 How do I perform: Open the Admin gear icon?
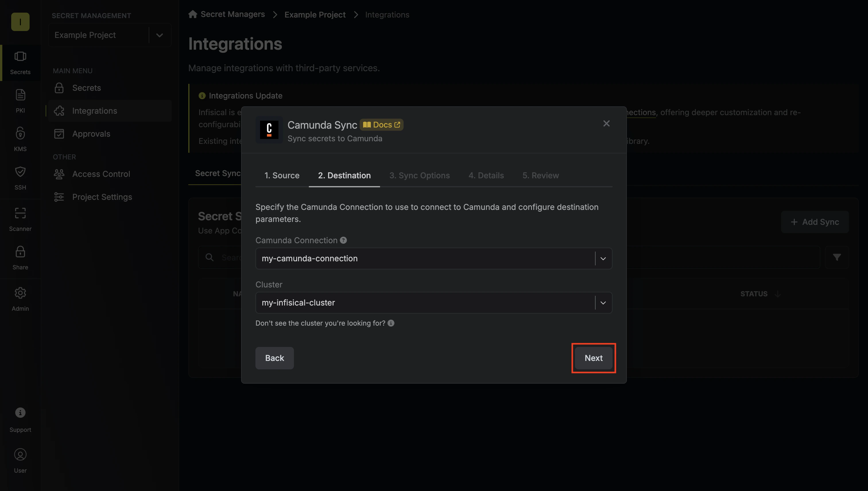[x=20, y=293]
